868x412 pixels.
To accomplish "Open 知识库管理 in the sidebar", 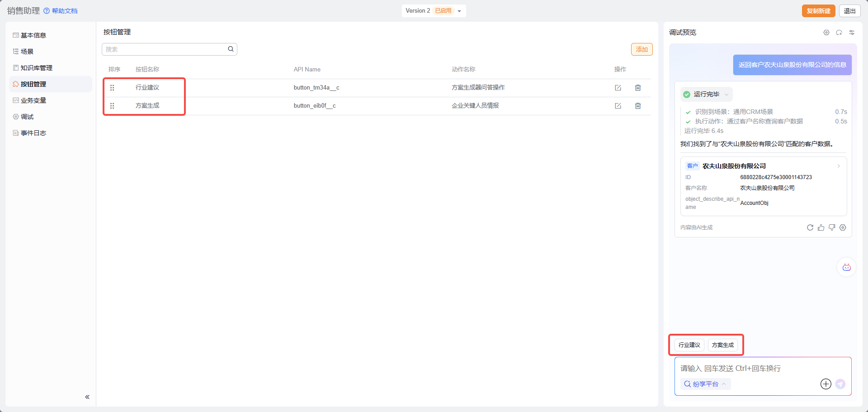I will (x=51, y=68).
